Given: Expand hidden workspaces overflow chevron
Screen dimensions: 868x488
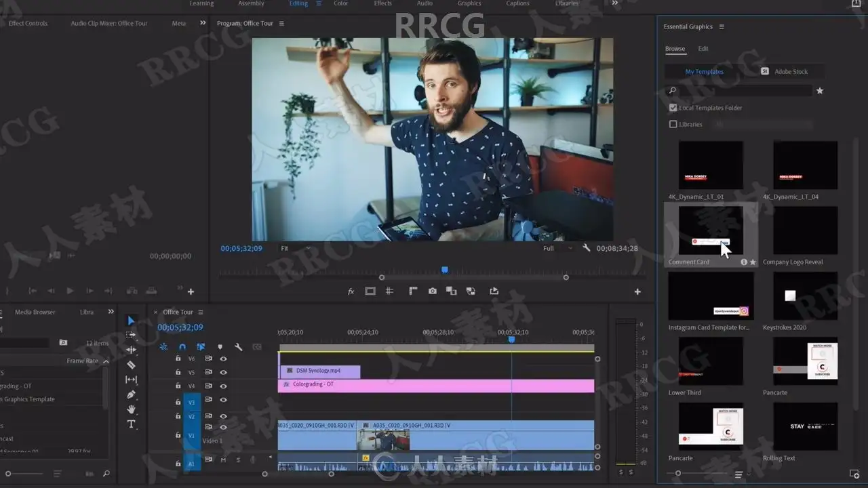Looking at the screenshot, I should tap(615, 3).
